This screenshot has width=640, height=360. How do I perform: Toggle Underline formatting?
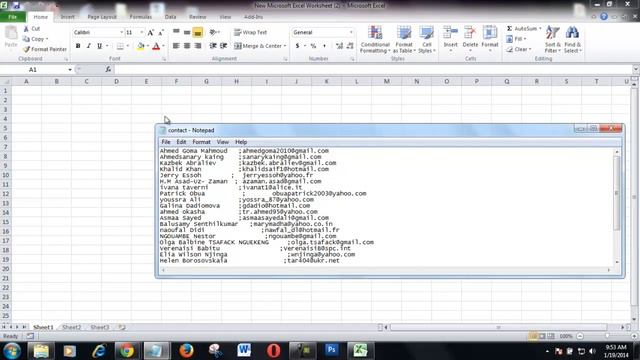[x=99, y=46]
